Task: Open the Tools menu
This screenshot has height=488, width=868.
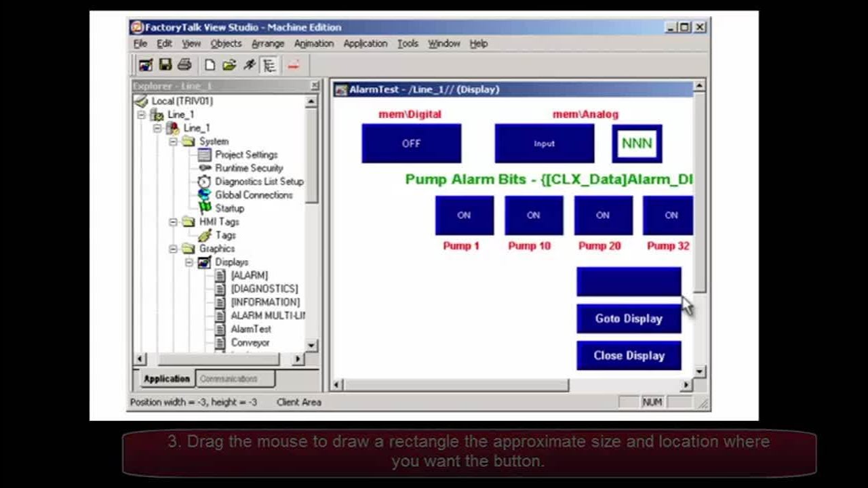Action: point(408,43)
